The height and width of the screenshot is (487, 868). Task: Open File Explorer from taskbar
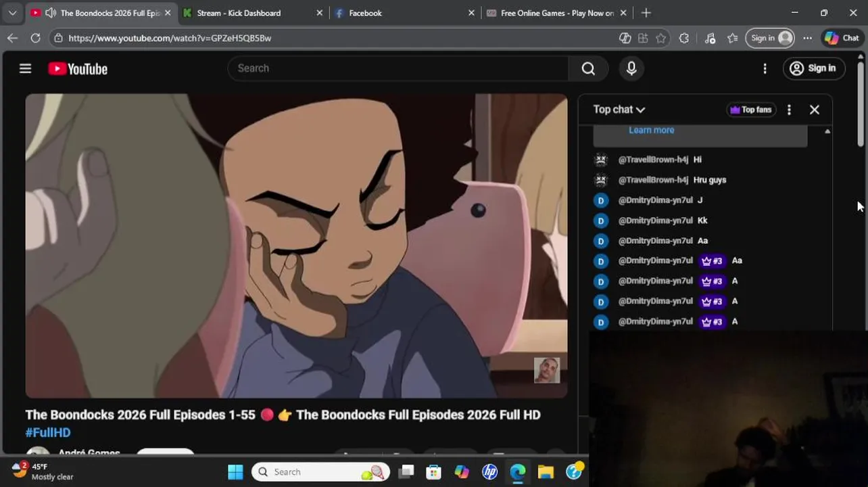coord(546,472)
